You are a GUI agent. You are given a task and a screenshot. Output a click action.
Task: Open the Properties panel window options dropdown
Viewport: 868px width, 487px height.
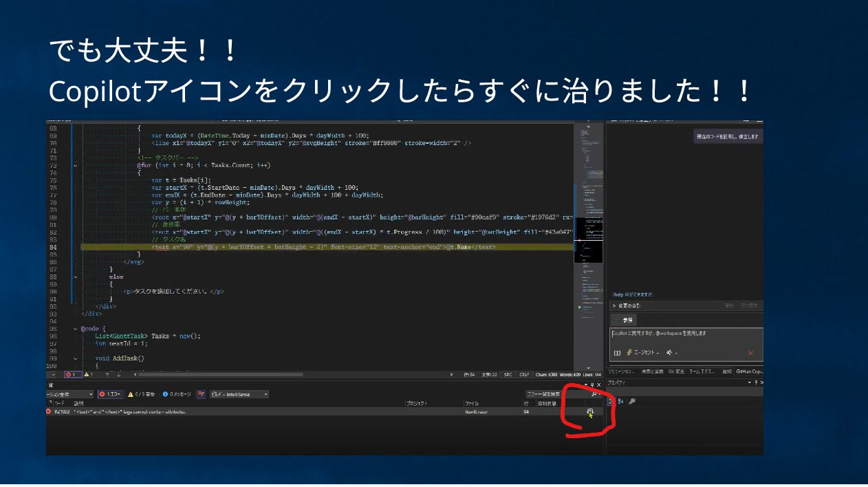(749, 382)
